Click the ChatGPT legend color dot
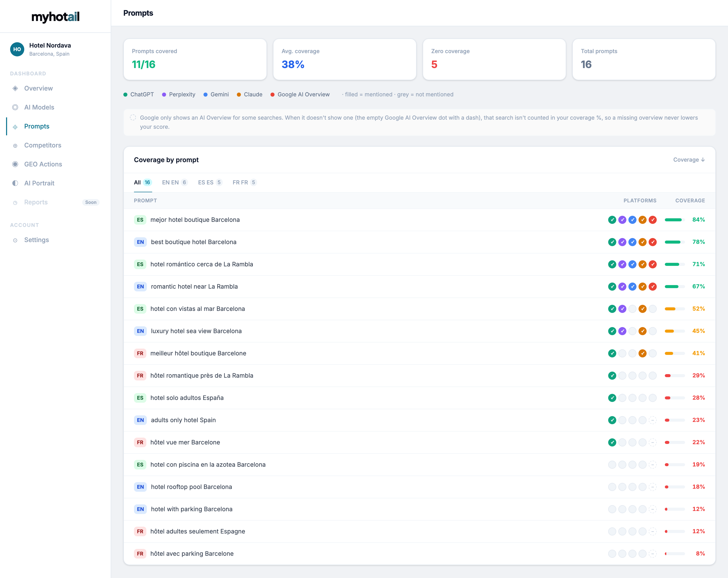 [126, 95]
